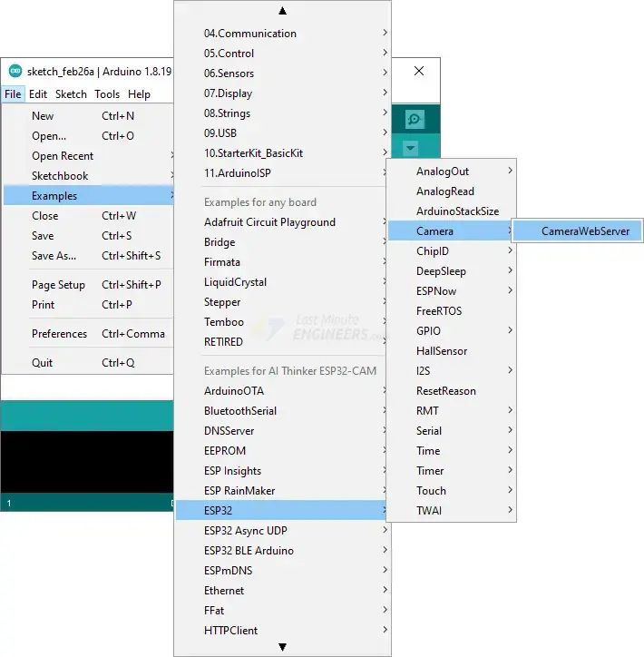This screenshot has height=657, width=644.
Task: Expand 07.Display examples submenu
Action: (x=283, y=93)
